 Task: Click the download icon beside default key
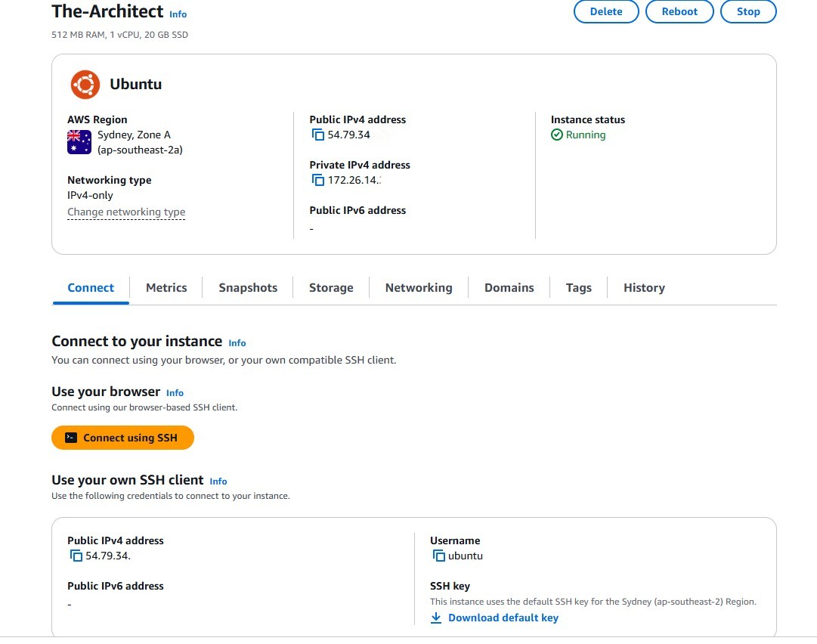[x=436, y=618]
